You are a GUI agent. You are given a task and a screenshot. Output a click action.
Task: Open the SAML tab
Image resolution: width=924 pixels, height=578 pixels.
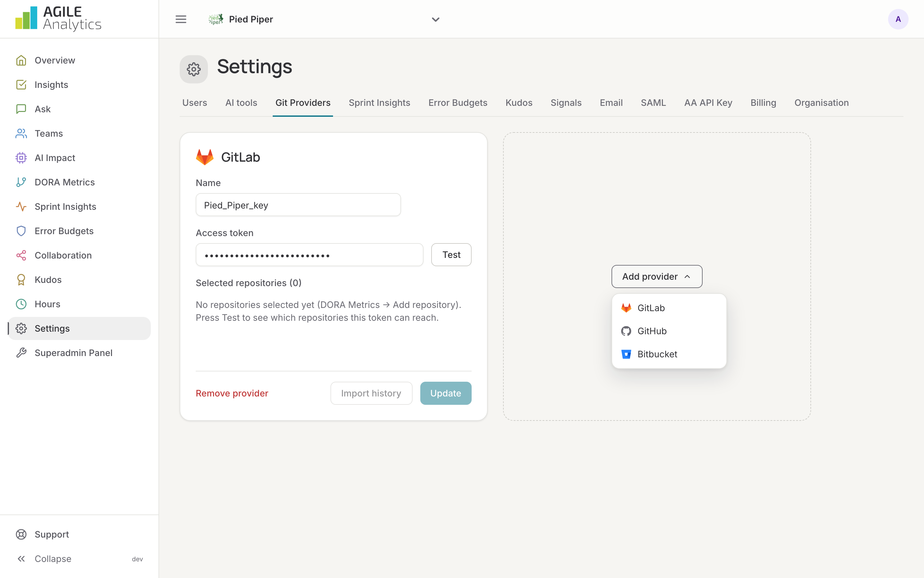pos(653,103)
